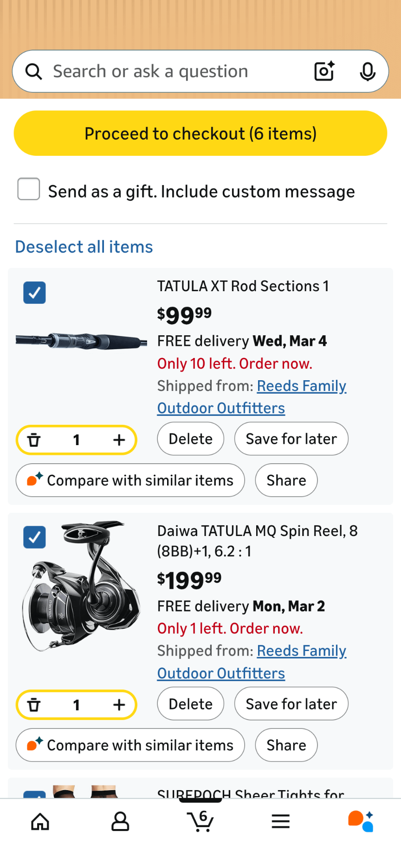The width and height of the screenshot is (401, 868).
Task: Increase Daiwa Spin Reel quantity with plus
Action: (x=119, y=705)
